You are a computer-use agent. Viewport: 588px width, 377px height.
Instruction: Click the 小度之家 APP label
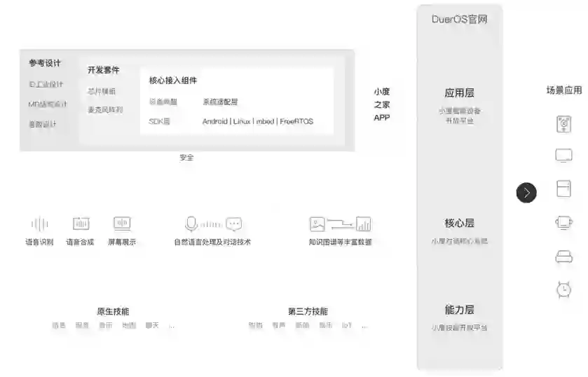point(382,104)
